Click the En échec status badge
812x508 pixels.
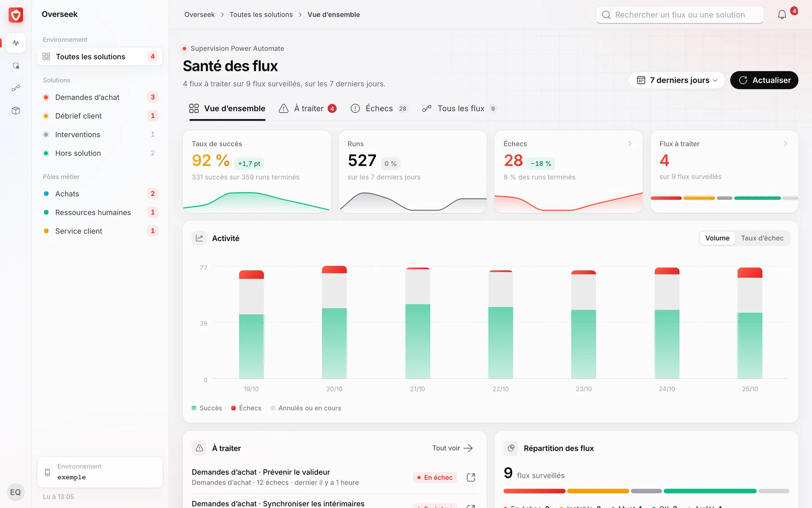click(x=435, y=478)
